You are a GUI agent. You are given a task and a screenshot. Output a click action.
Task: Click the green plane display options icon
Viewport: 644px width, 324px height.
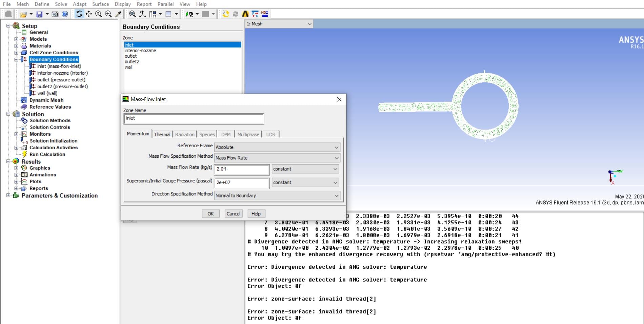coord(189,14)
